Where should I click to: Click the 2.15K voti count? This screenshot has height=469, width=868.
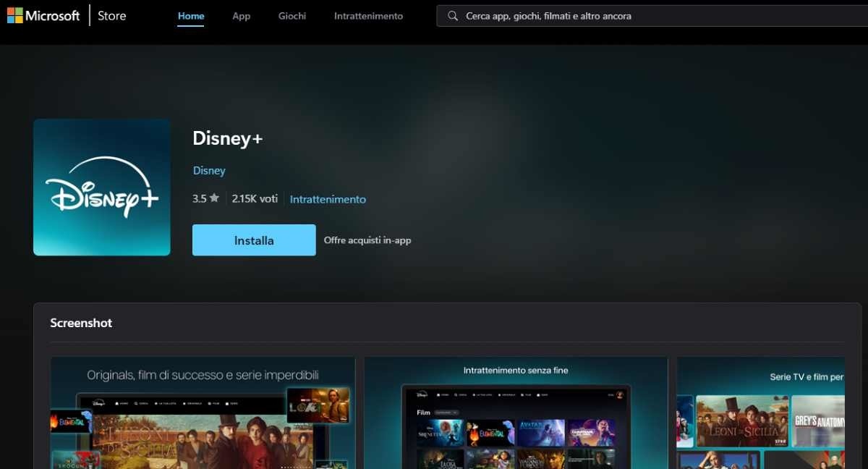[x=255, y=198]
